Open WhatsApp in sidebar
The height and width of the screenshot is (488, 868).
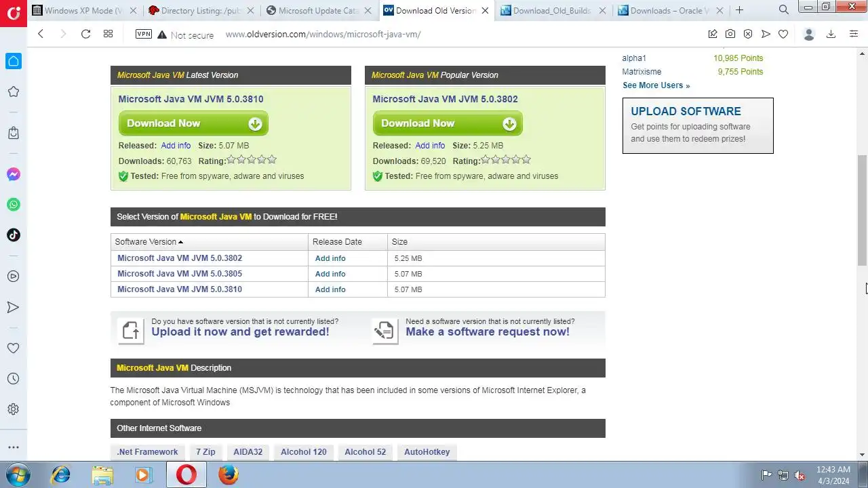click(x=13, y=205)
